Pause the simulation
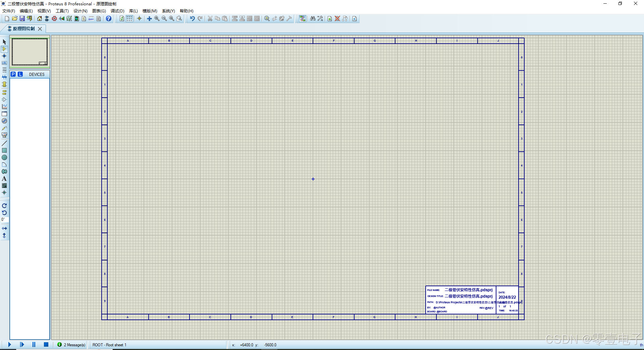The image size is (644, 350). [x=34, y=345]
